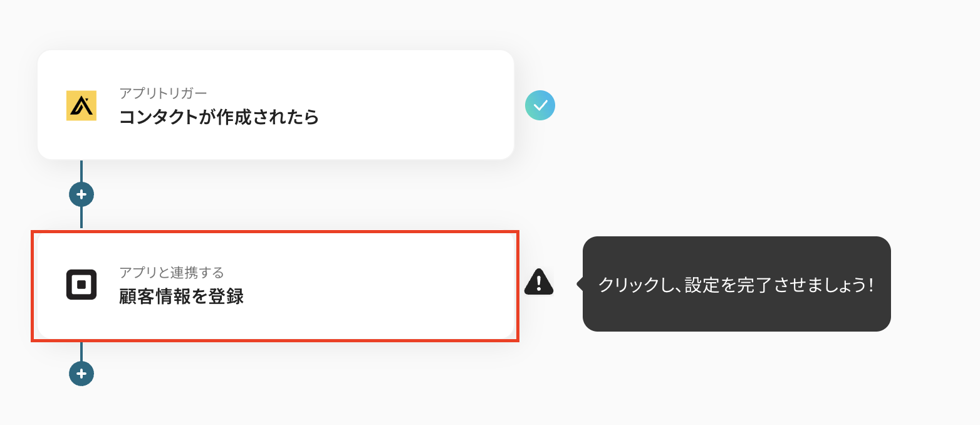Image resolution: width=980 pixels, height=425 pixels.
Task: Click the yellow app icon in the trigger card
Action: (x=81, y=105)
